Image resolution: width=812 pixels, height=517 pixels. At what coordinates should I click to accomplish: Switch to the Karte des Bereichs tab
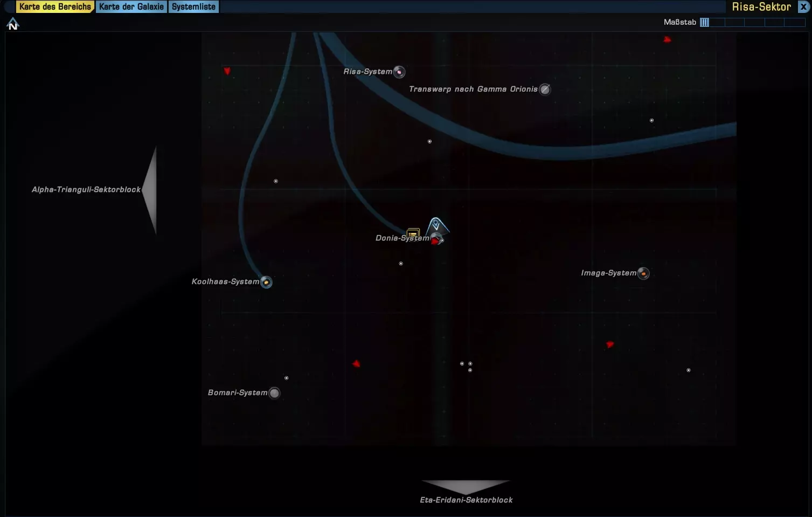pos(55,6)
